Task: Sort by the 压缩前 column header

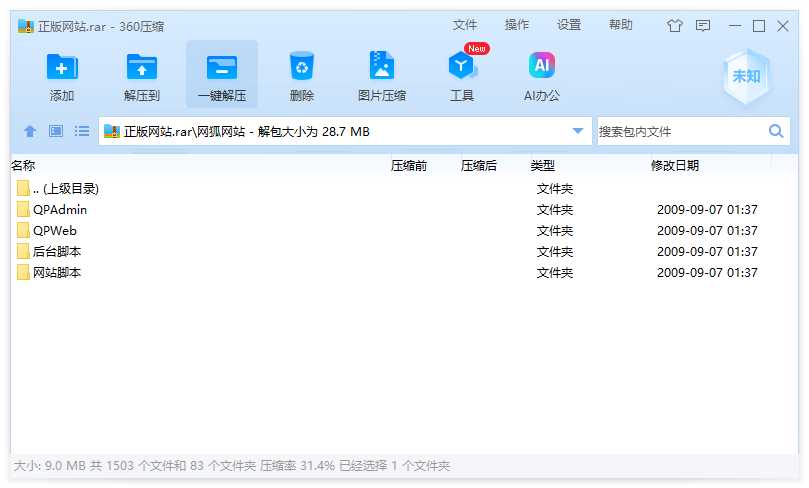Action: pos(409,166)
